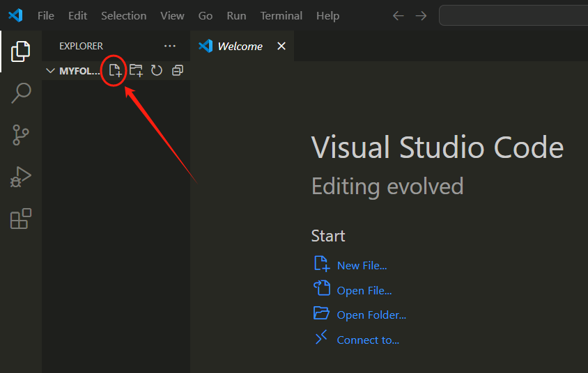
Task: Open the Search view in activity bar
Action: pos(21,93)
